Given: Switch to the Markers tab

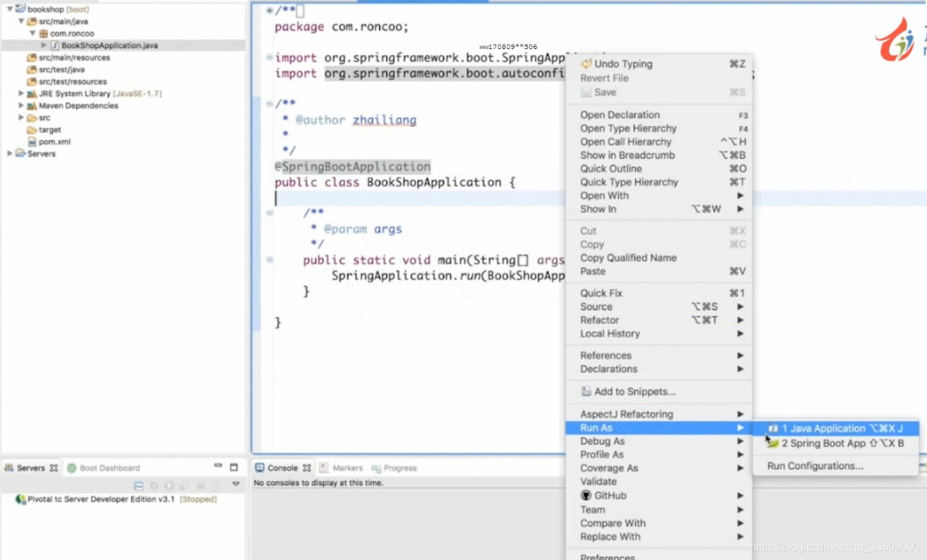Looking at the screenshot, I should 341,468.
